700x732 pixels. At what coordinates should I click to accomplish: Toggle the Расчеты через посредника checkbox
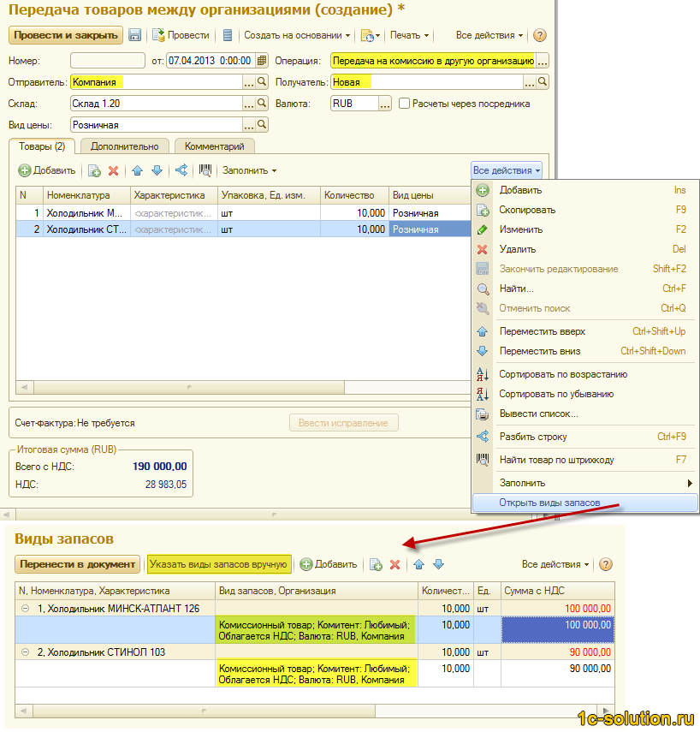tap(405, 104)
